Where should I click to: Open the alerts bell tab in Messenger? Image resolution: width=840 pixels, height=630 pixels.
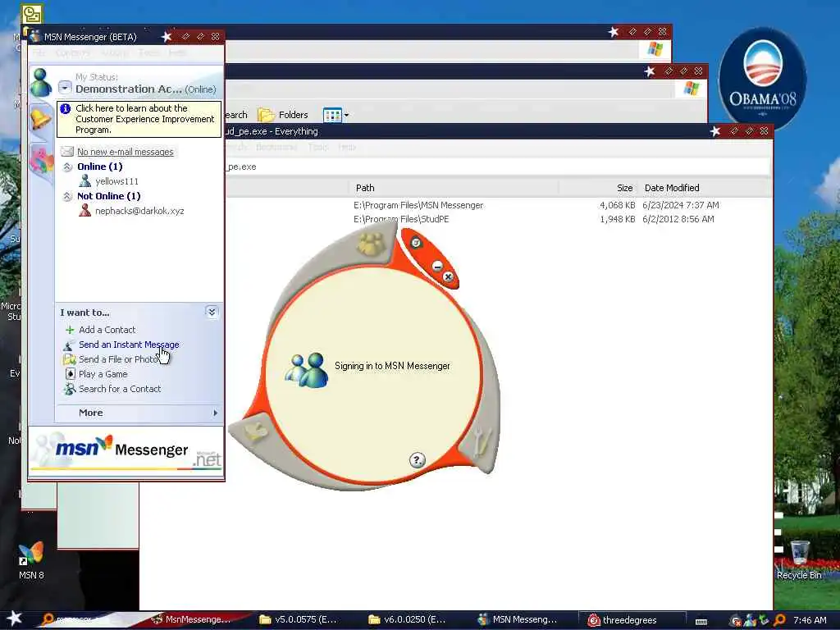click(x=40, y=118)
